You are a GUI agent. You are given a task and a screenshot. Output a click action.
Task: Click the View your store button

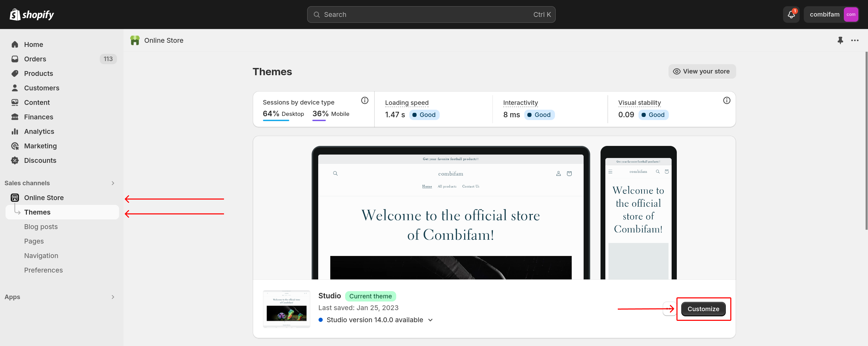pos(702,71)
